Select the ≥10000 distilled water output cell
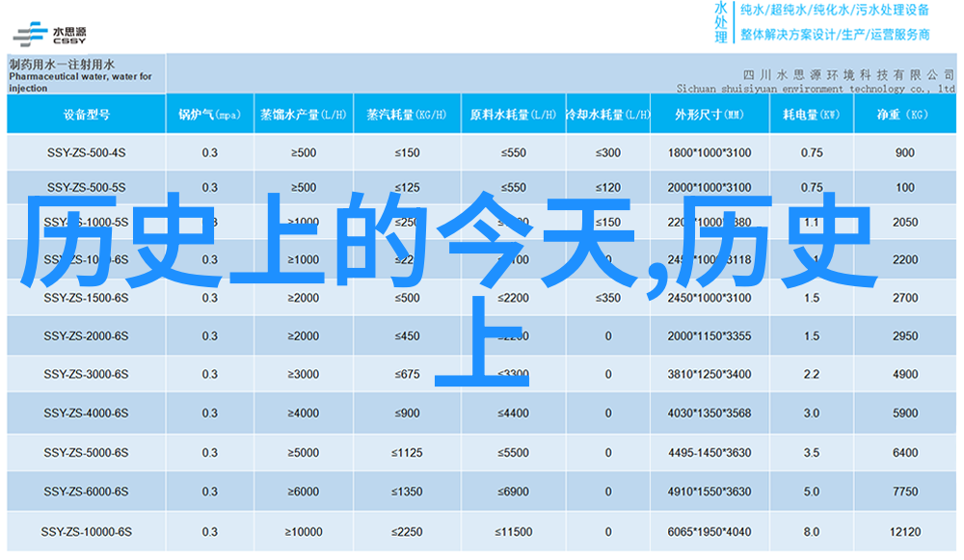 point(303,532)
